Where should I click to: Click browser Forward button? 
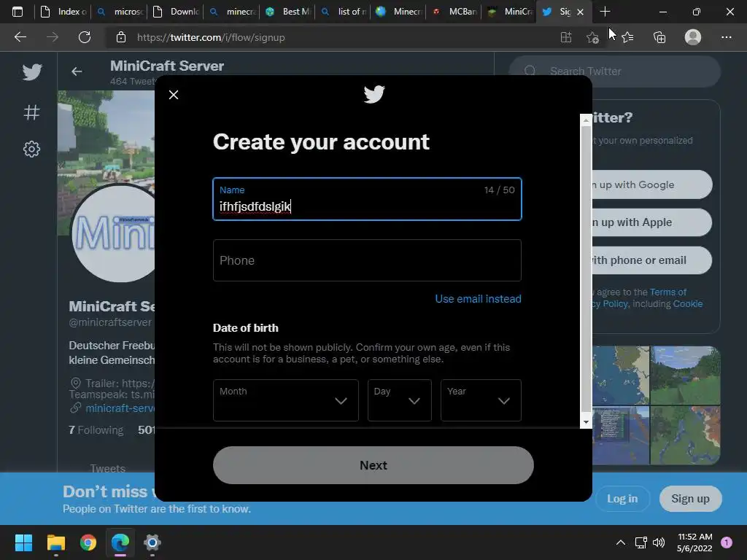click(53, 37)
